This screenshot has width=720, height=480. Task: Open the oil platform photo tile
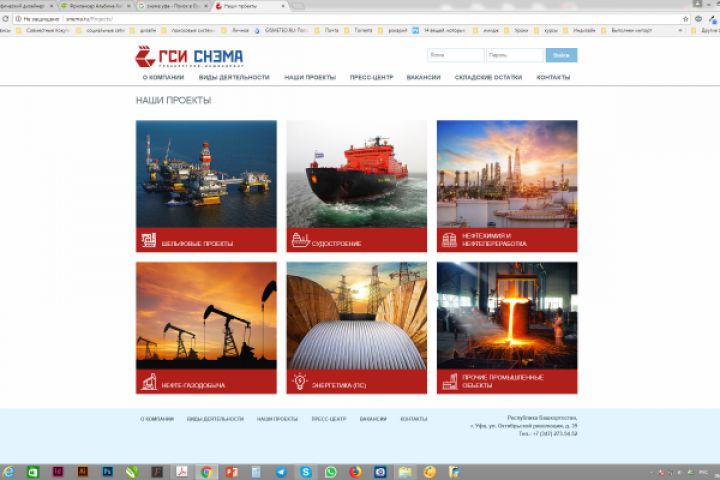tap(206, 174)
